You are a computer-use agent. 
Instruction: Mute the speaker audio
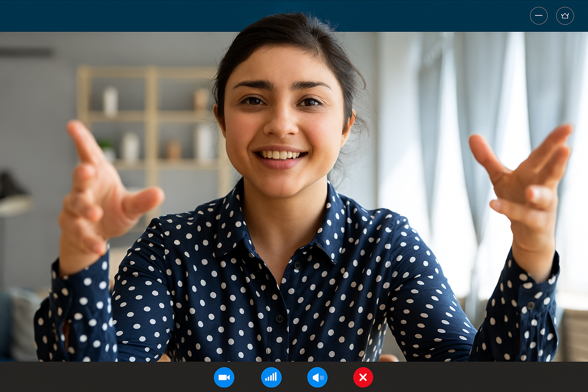pyautogui.click(x=317, y=377)
